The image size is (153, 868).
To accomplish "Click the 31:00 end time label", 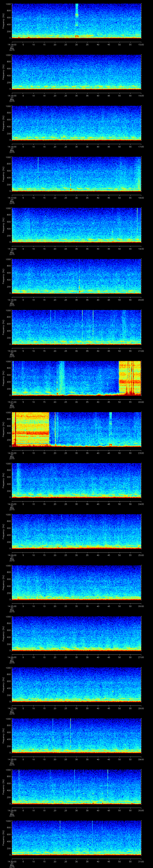I will tap(141, 861).
